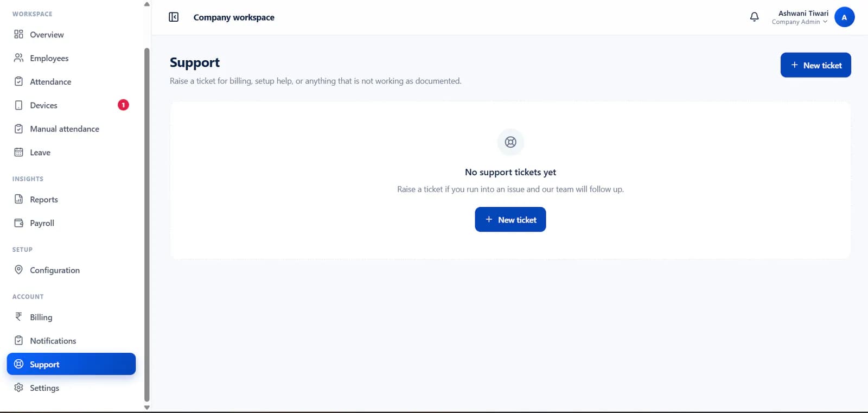Viewport: 868px width, 413px height.
Task: Go to Manual attendance page
Action: tap(71, 129)
